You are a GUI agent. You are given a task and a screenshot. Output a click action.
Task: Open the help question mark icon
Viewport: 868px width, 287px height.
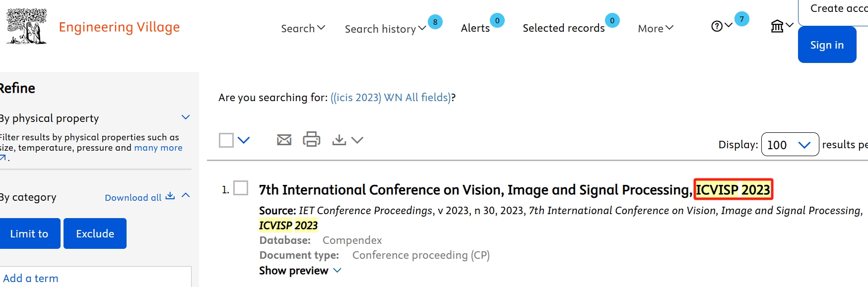pyautogui.click(x=717, y=26)
